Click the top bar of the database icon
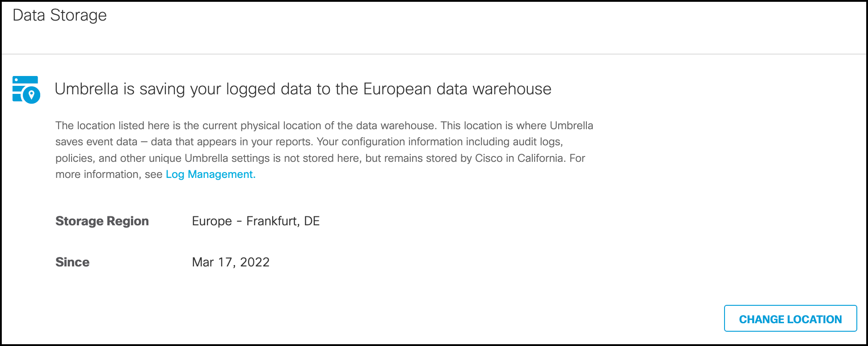The image size is (868, 346). (25, 80)
